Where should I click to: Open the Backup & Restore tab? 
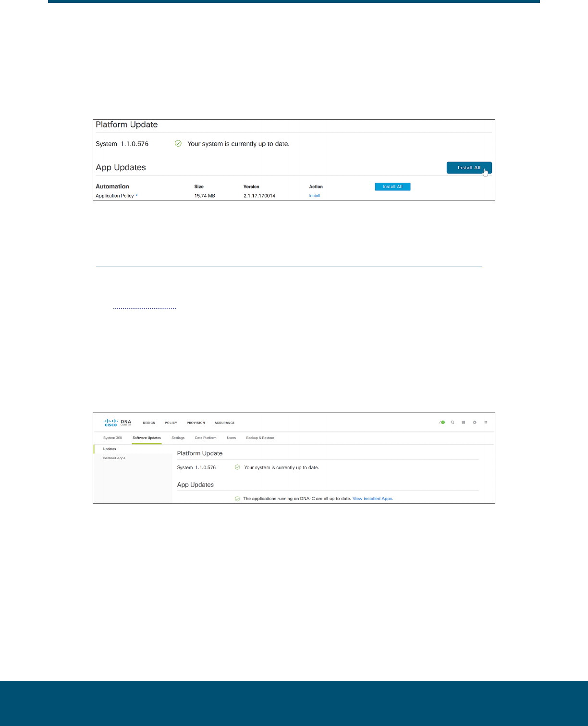coord(260,438)
